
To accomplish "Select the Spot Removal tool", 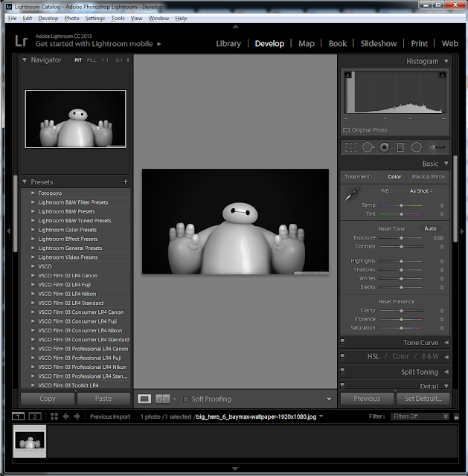I will 368,147.
